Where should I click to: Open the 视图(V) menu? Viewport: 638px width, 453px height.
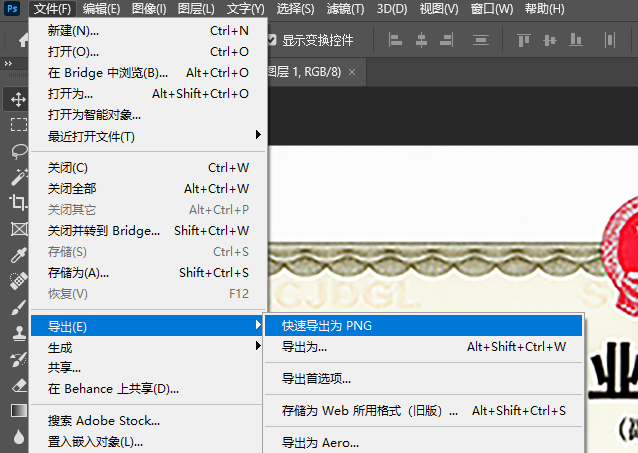point(439,9)
